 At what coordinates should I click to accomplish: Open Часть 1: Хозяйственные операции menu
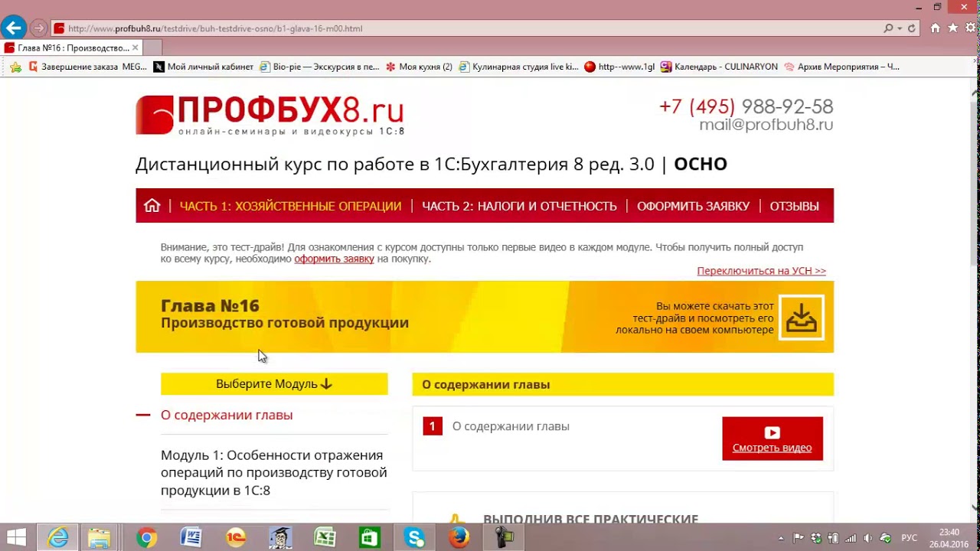tap(290, 207)
